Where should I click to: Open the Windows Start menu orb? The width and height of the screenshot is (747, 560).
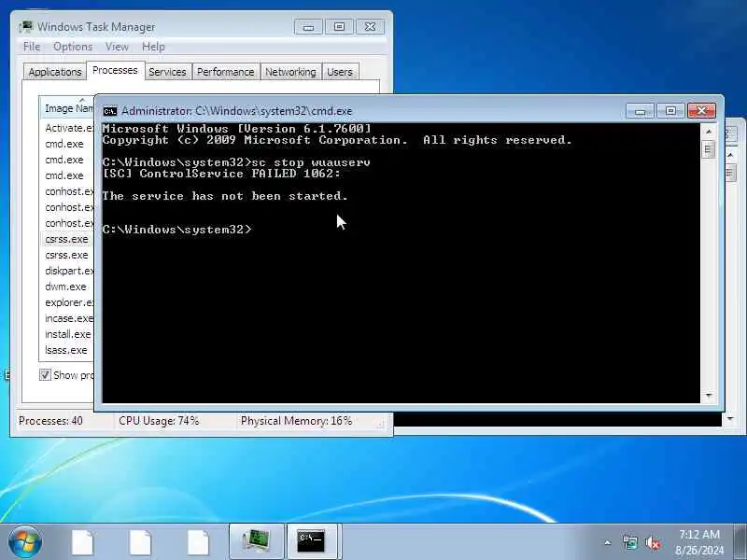24,542
